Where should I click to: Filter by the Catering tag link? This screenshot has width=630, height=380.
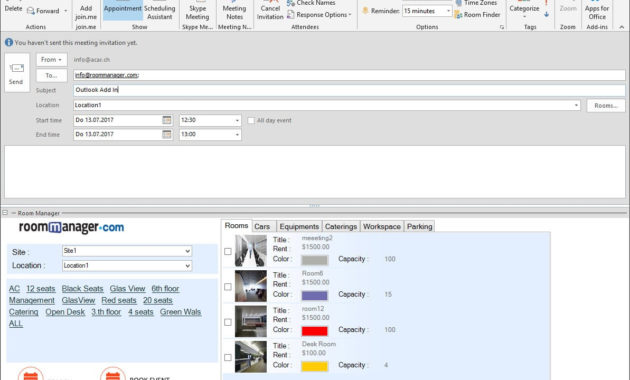23,312
